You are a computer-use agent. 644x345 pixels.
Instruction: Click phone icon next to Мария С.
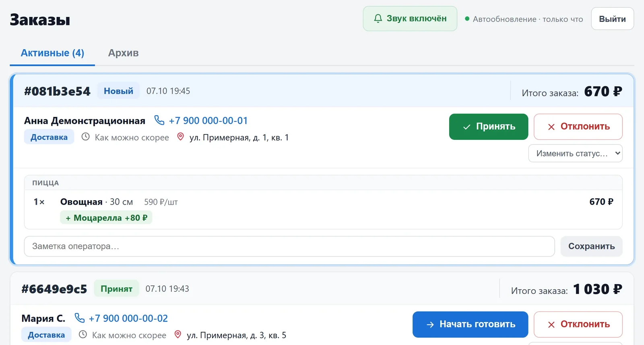(80, 318)
